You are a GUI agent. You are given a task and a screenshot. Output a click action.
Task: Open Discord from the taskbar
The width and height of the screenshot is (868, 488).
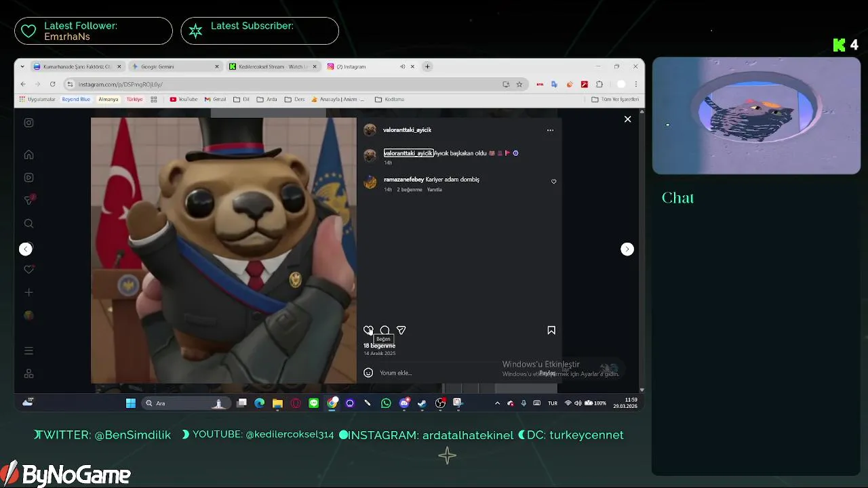click(404, 403)
